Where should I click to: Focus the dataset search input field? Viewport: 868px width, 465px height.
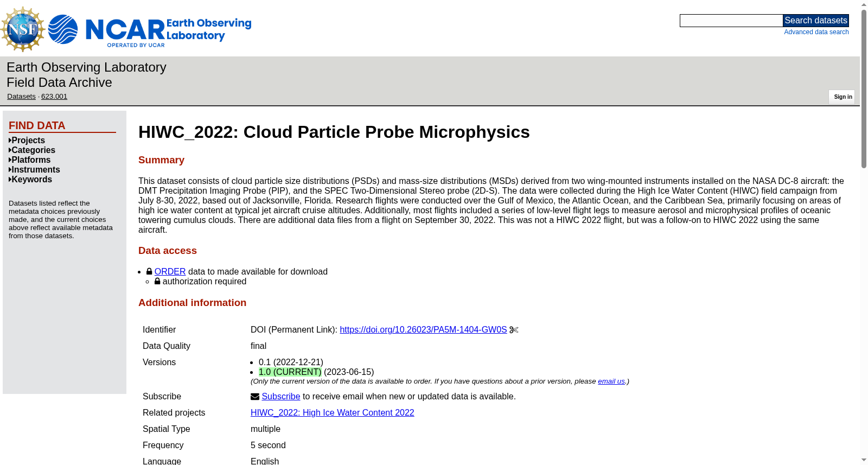click(x=731, y=21)
